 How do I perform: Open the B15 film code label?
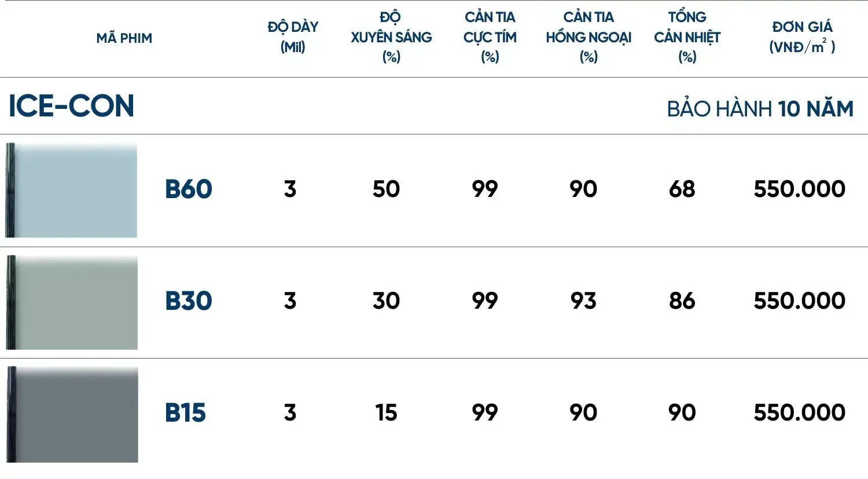185,413
